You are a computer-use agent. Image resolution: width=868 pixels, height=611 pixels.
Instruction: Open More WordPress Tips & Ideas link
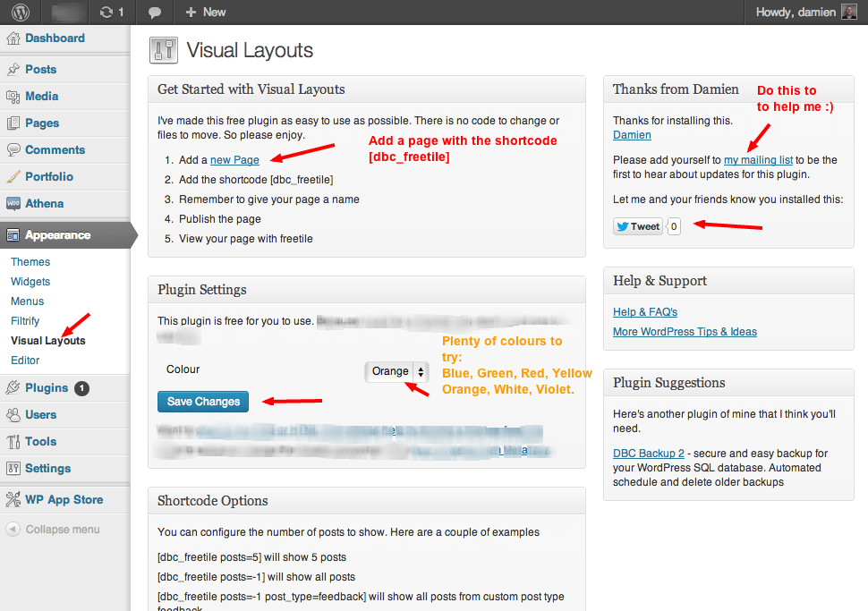685,332
